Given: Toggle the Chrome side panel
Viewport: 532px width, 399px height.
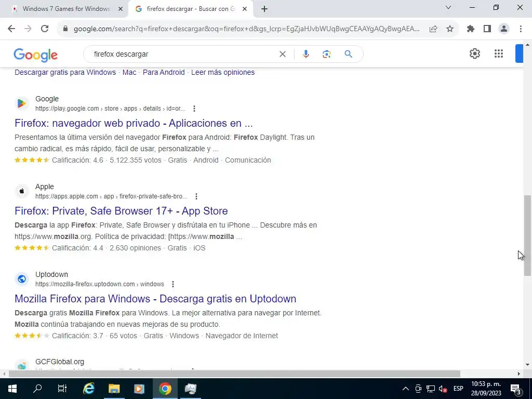Looking at the screenshot, I should coord(487,29).
